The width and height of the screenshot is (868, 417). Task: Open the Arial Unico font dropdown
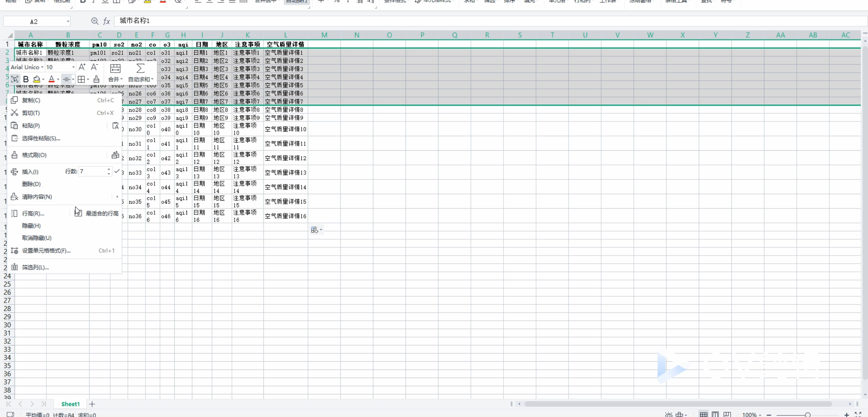click(x=42, y=67)
